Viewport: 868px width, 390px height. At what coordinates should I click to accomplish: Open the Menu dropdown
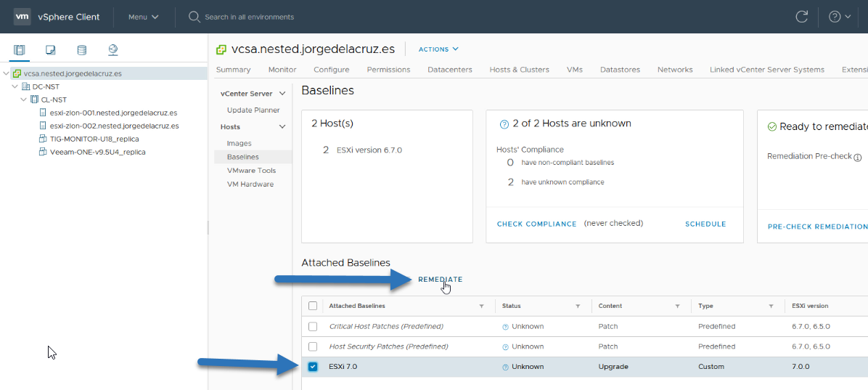tap(144, 17)
